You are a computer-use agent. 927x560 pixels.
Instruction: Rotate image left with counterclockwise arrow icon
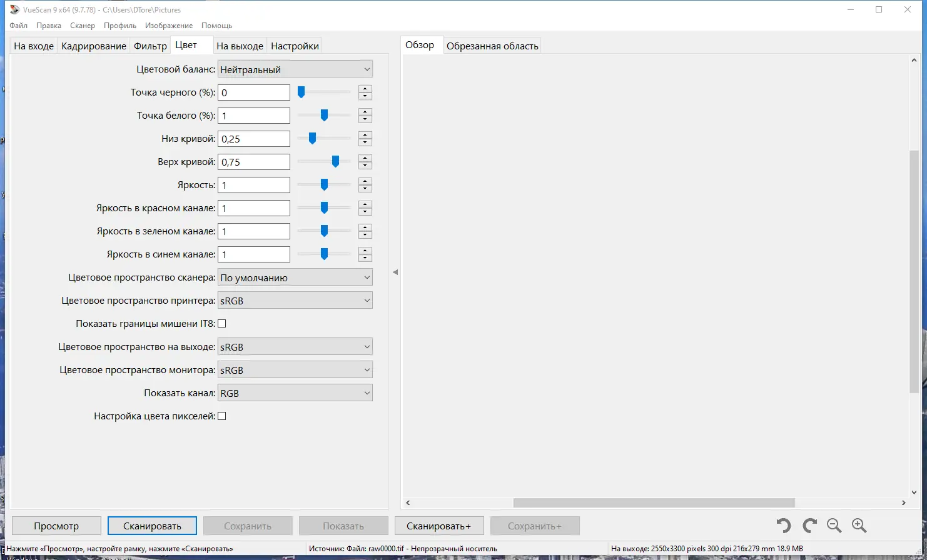coord(784,526)
